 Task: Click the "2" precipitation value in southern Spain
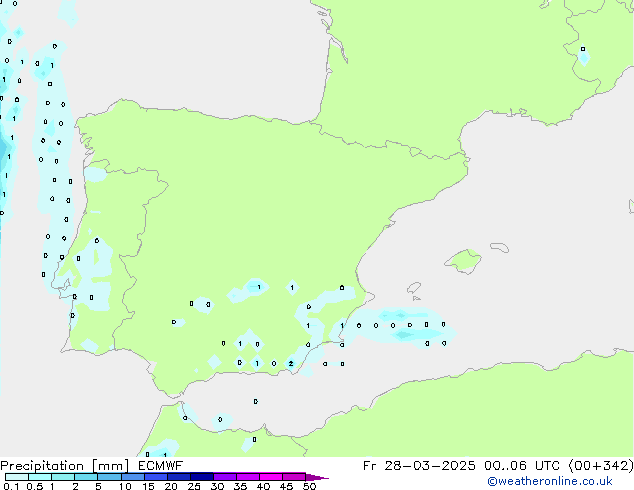(291, 363)
